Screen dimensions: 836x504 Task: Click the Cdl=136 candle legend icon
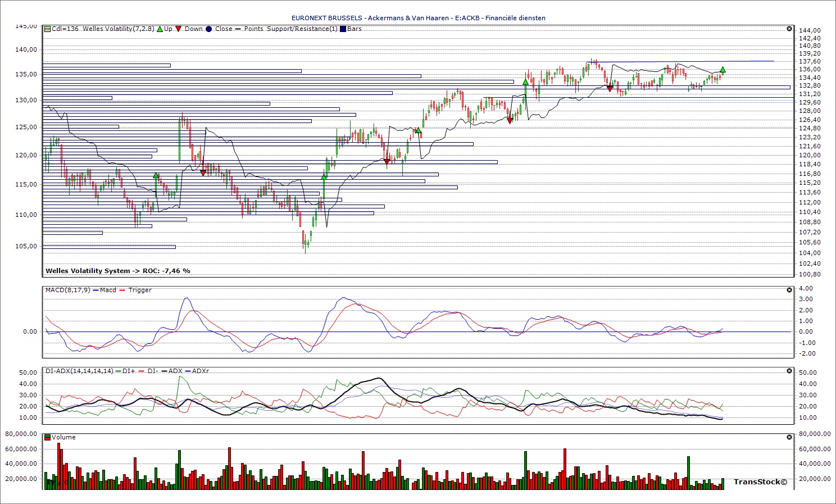[x=48, y=29]
